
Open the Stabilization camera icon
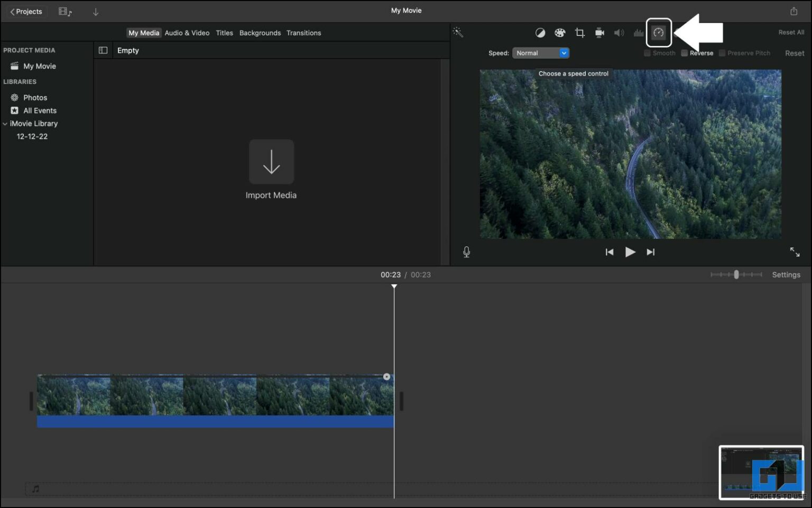(599, 32)
